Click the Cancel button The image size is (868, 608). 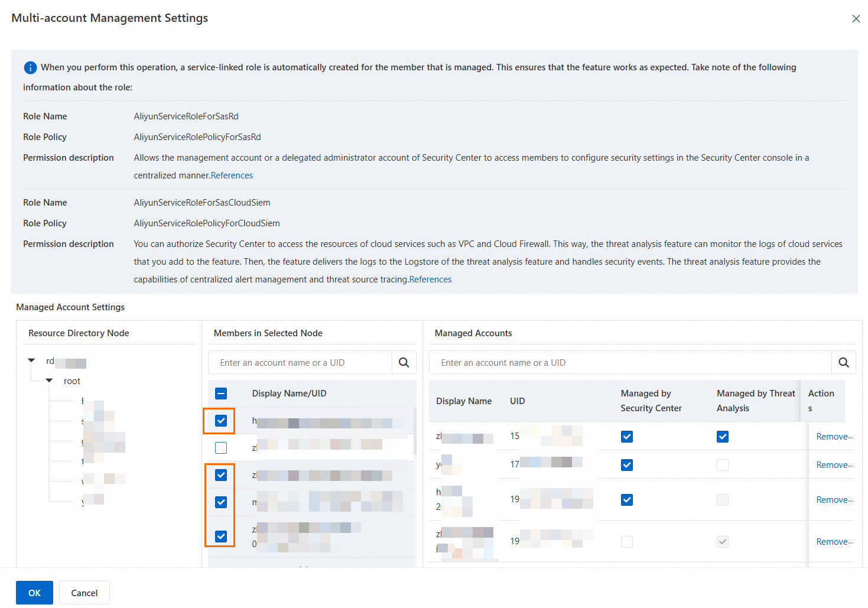tap(84, 593)
